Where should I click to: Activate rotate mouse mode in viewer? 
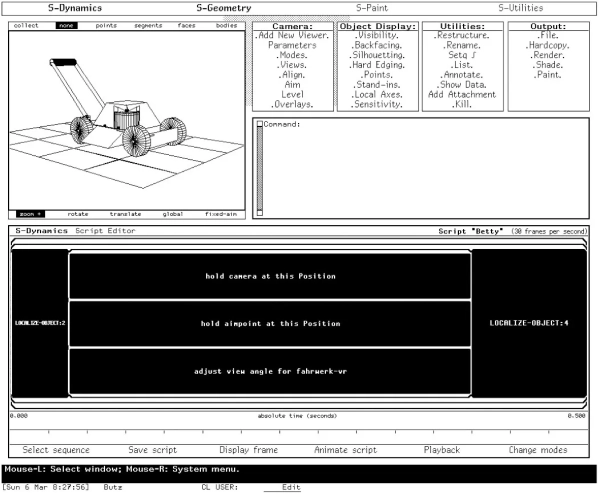[x=77, y=213]
